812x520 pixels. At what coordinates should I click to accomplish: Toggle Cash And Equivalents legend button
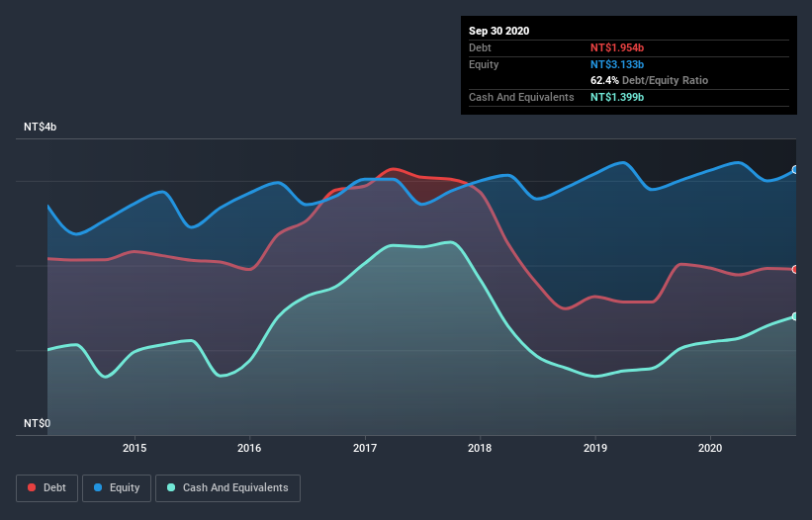[x=227, y=488]
